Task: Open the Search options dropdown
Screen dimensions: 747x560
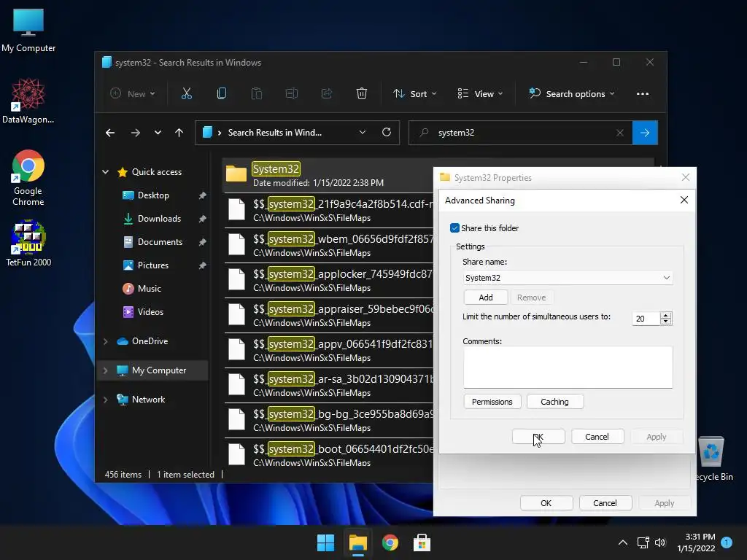Action: coord(572,94)
